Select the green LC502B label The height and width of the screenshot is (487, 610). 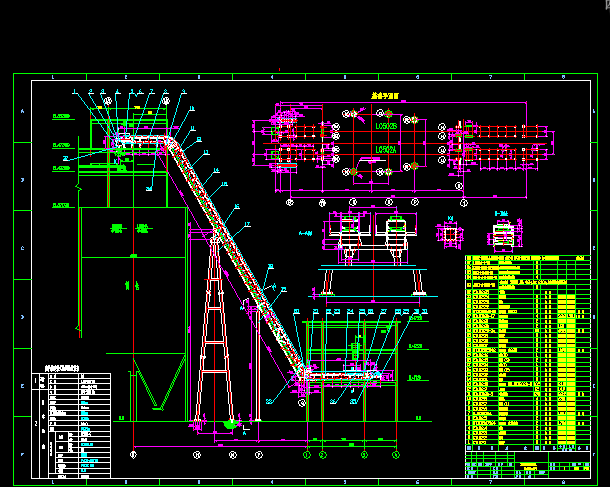click(x=386, y=126)
